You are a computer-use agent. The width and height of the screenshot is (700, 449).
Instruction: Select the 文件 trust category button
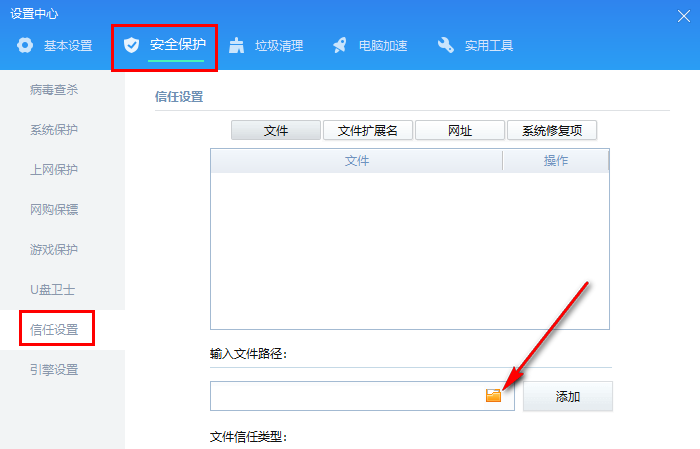[x=276, y=130]
